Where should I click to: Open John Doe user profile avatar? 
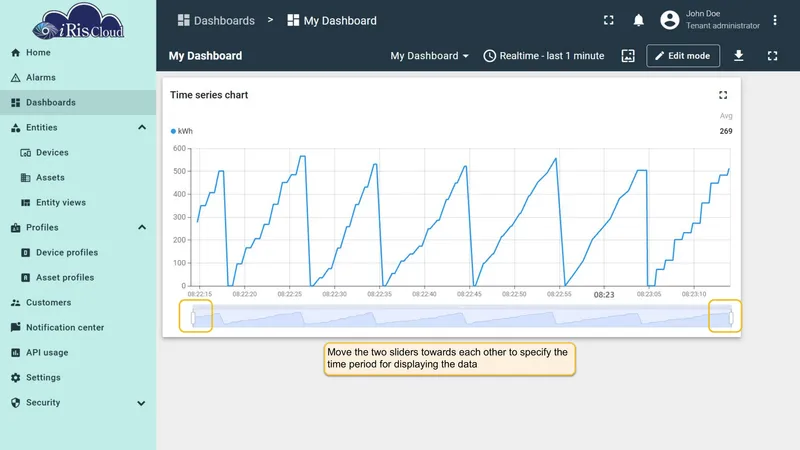click(669, 20)
